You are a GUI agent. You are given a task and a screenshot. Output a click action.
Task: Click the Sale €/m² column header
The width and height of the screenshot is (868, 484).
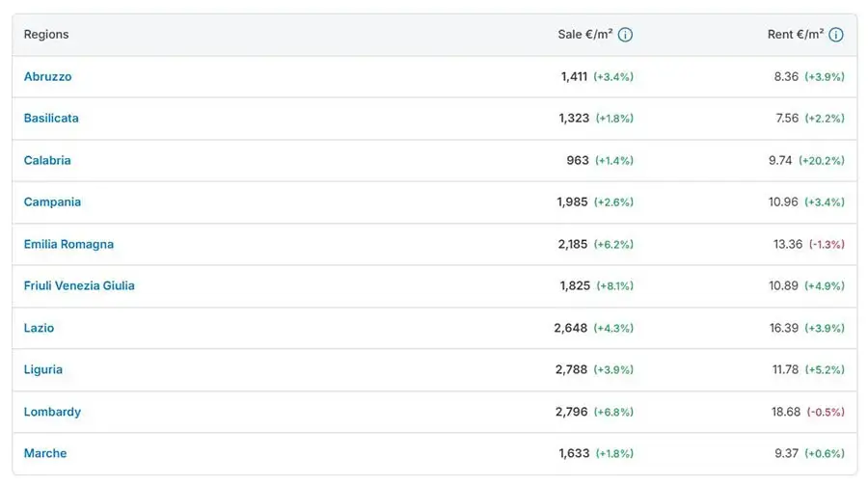pyautogui.click(x=585, y=35)
